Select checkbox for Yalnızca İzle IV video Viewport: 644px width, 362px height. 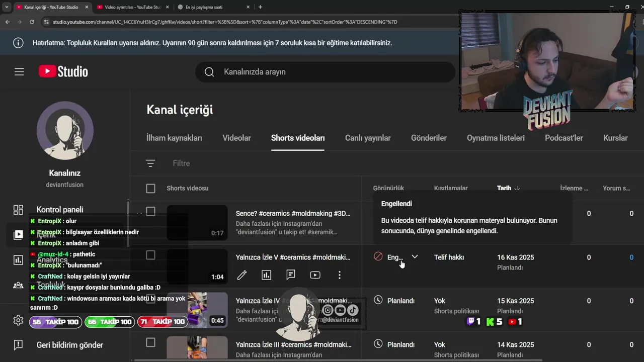pyautogui.click(x=150, y=299)
